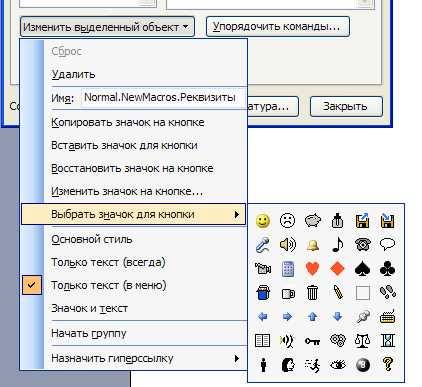This screenshot has width=422, height=387.
Task: Pick the 8-ball icon
Action: [363, 365]
